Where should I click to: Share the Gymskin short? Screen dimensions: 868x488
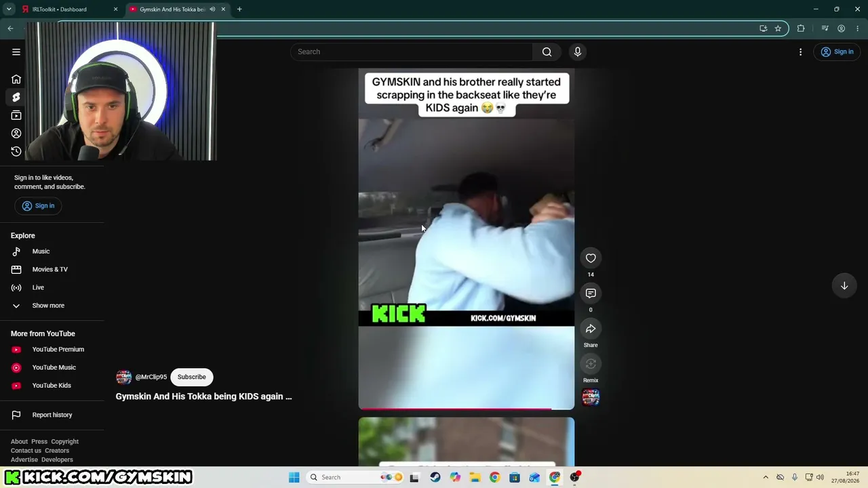point(591,329)
